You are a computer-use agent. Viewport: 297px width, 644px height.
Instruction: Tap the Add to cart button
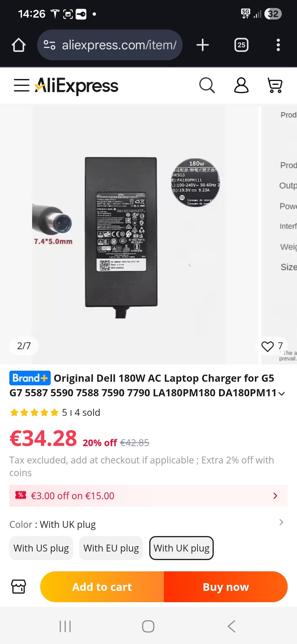coord(102,587)
